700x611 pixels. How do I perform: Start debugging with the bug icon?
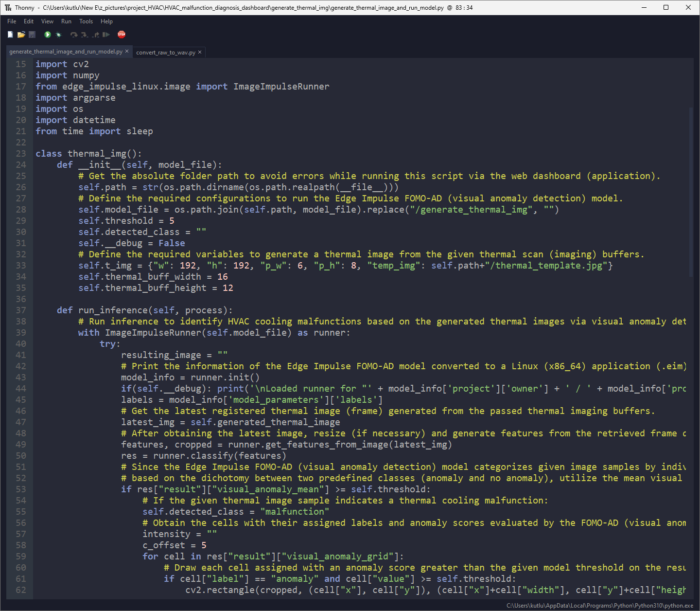(x=59, y=35)
